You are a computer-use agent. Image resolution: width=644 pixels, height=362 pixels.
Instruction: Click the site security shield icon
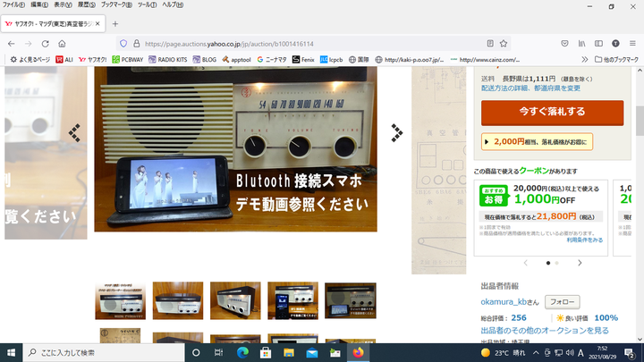point(123,43)
